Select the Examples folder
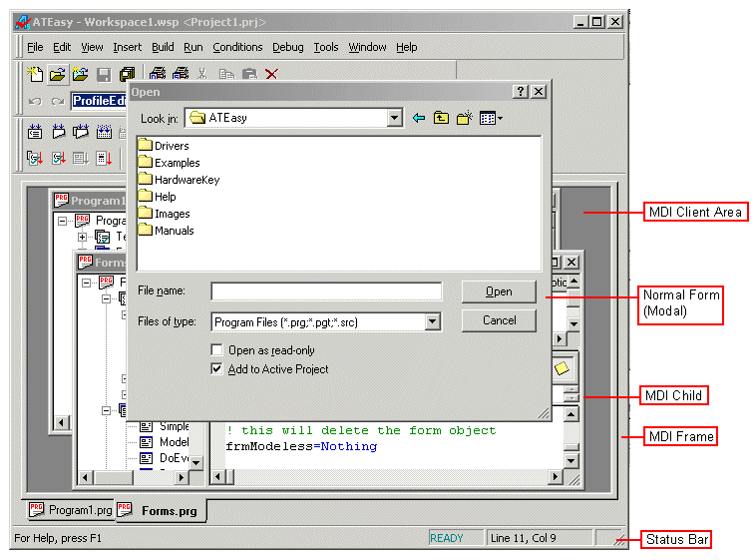This screenshot has width=756, height=560. [x=170, y=162]
